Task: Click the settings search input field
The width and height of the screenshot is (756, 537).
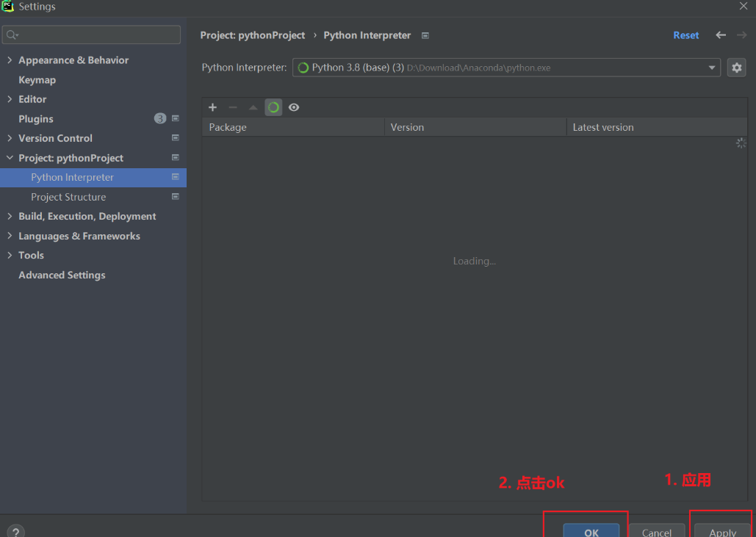Action: [x=91, y=35]
